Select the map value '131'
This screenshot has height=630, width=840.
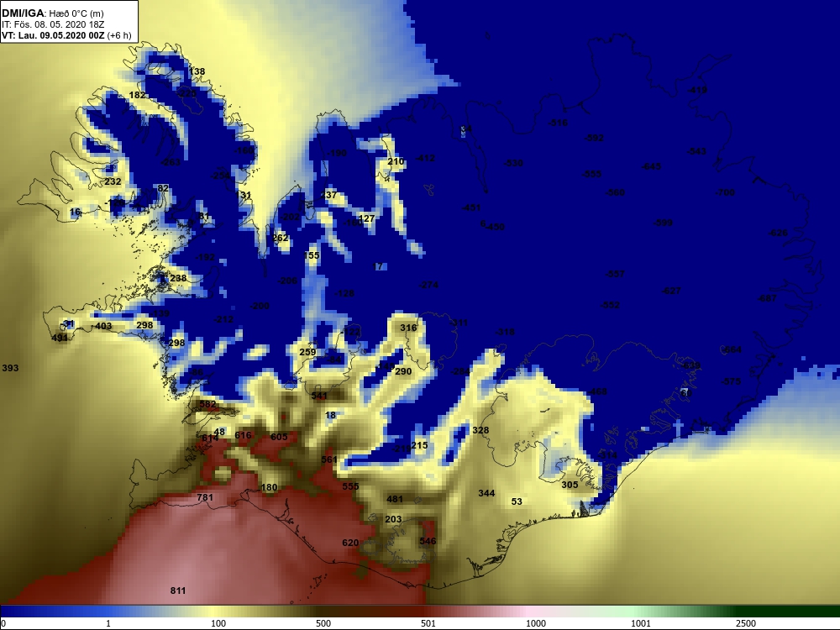coord(244,195)
